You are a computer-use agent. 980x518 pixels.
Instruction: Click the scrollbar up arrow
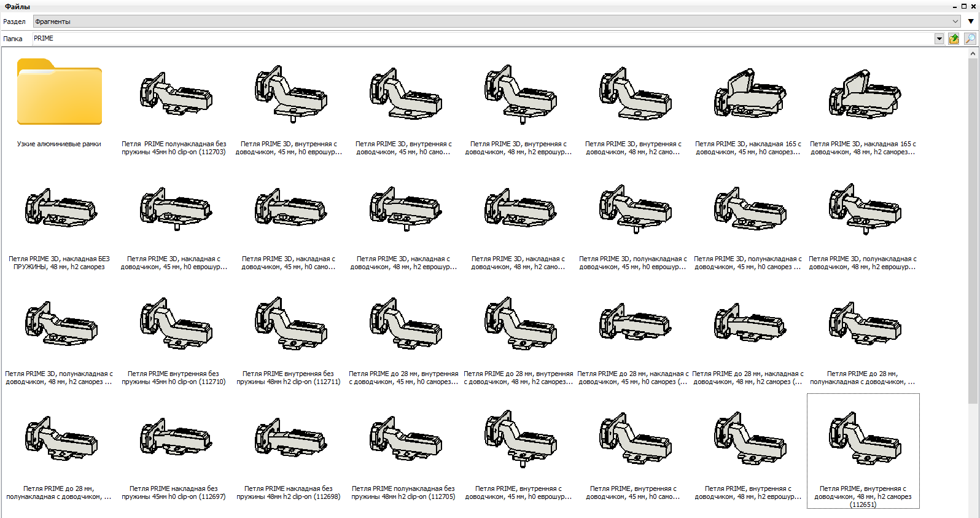(973, 53)
